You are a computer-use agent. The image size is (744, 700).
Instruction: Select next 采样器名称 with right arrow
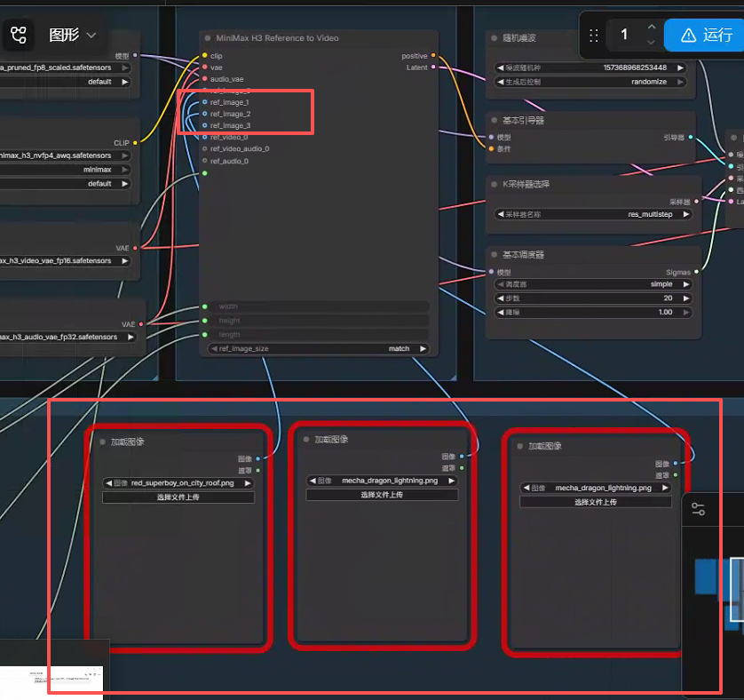click(x=686, y=215)
